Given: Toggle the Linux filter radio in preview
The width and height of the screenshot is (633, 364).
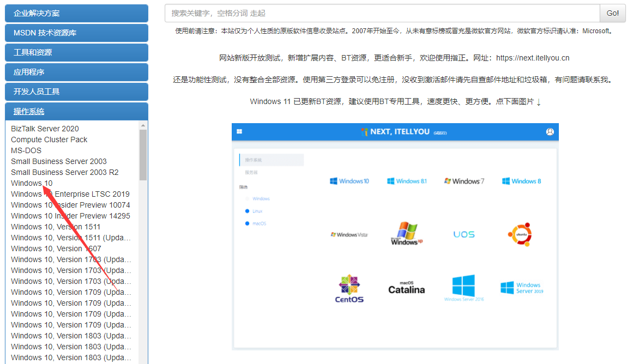Looking at the screenshot, I should [x=247, y=211].
